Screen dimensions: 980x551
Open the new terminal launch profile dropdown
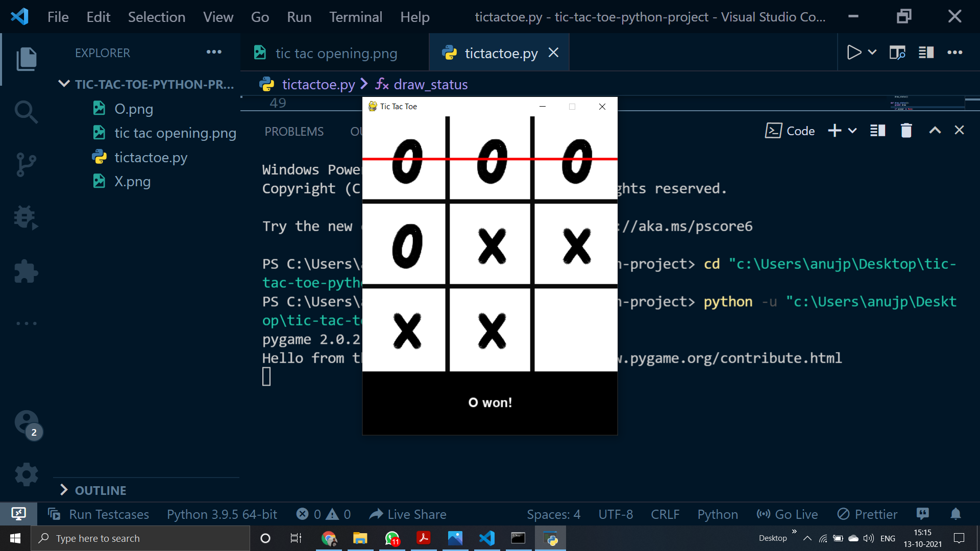point(852,131)
